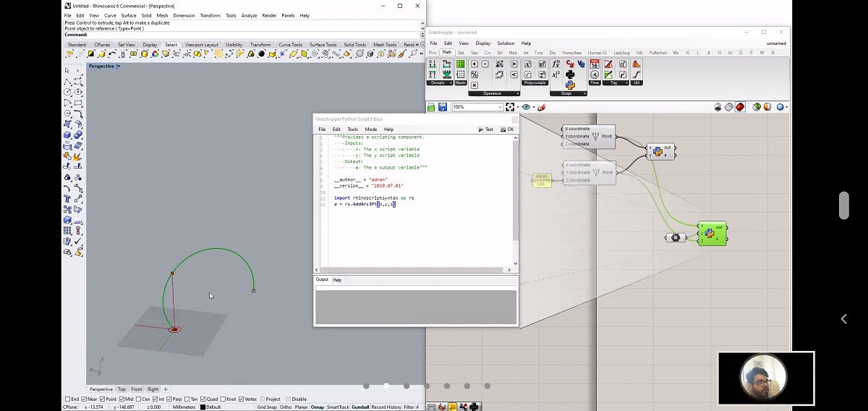Expand the Operators panel in the ribbon

[517, 93]
